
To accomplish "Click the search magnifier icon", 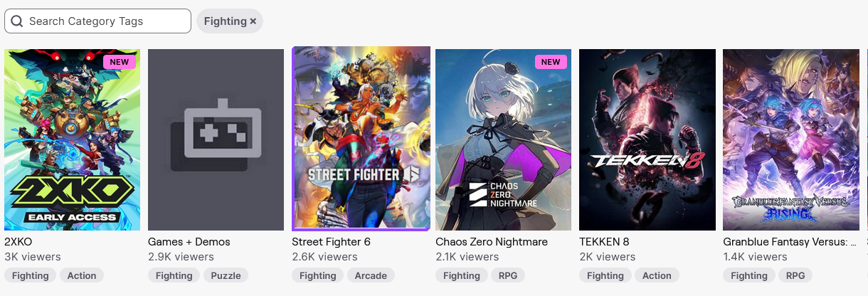I will 16,21.
